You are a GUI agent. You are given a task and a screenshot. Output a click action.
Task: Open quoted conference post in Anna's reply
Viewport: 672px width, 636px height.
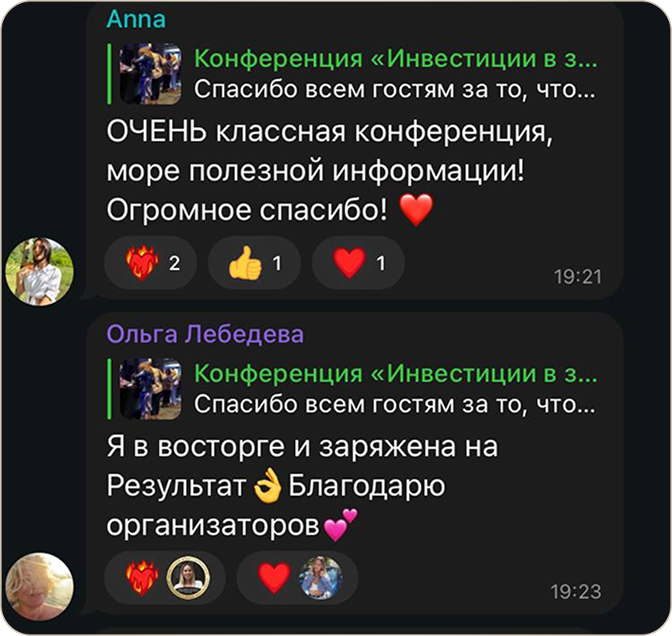352,74
